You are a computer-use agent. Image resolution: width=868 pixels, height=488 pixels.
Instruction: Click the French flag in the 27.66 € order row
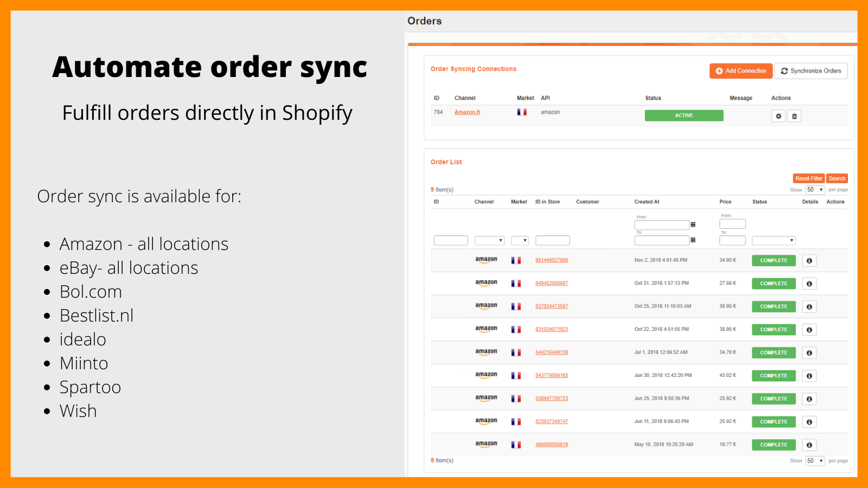coord(516,284)
